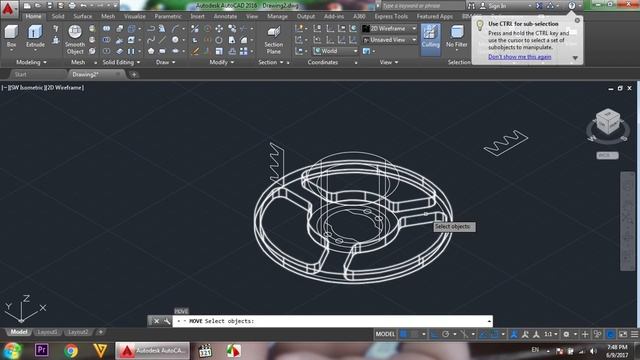Viewport: 640px width, 360px height.
Task: Open the 1:1 annotation scale dropdown
Action: coord(551,334)
